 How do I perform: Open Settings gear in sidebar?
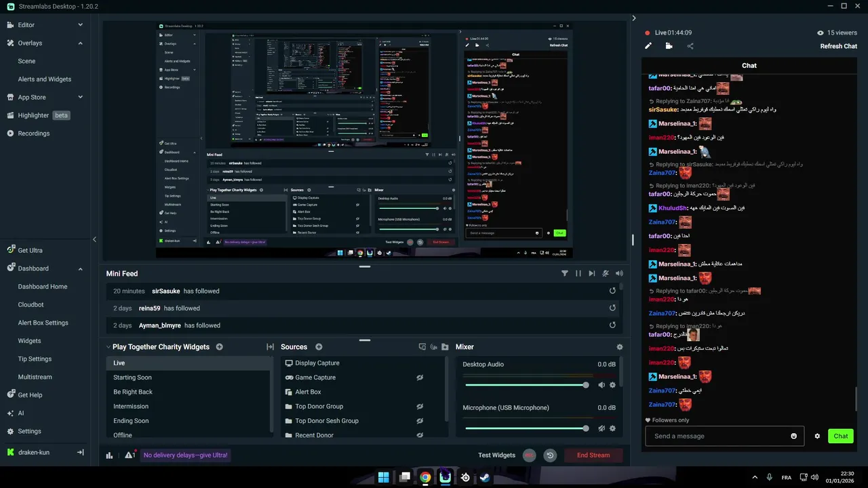tap(10, 431)
